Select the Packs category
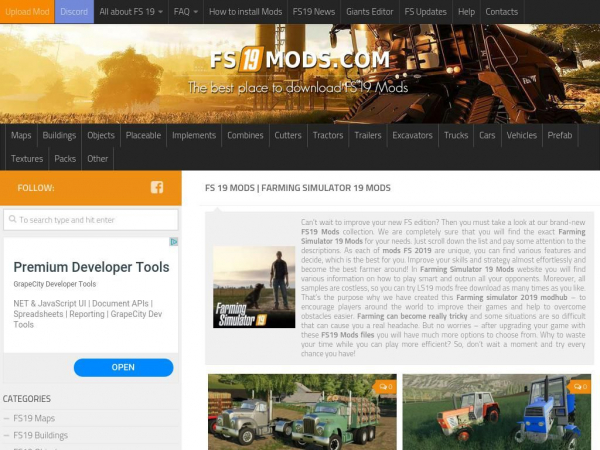The width and height of the screenshot is (600, 450). pyautogui.click(x=65, y=159)
